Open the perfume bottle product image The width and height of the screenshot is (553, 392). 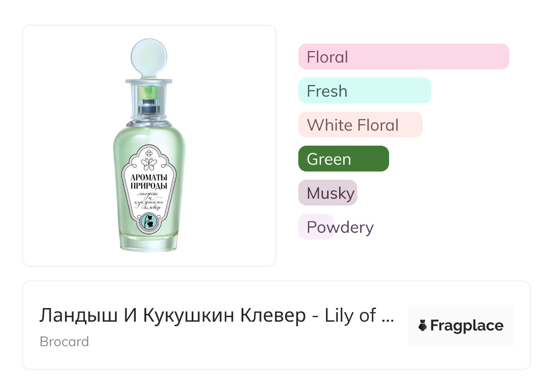[149, 145]
